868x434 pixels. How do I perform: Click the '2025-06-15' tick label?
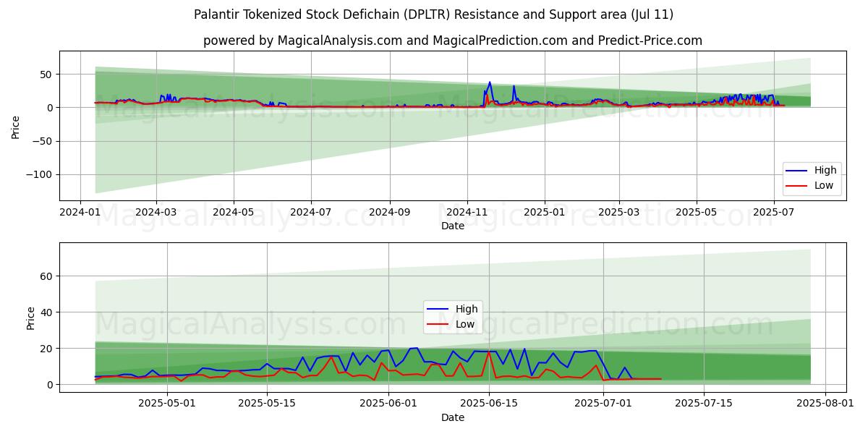[489, 404]
